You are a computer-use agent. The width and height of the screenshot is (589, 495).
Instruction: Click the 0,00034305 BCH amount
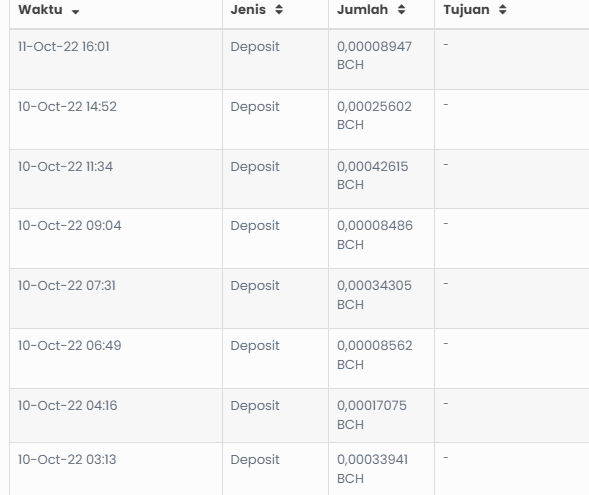[375, 295]
